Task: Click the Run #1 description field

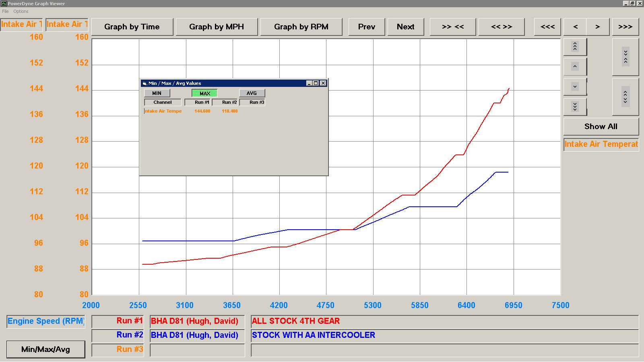Action: pos(444,321)
